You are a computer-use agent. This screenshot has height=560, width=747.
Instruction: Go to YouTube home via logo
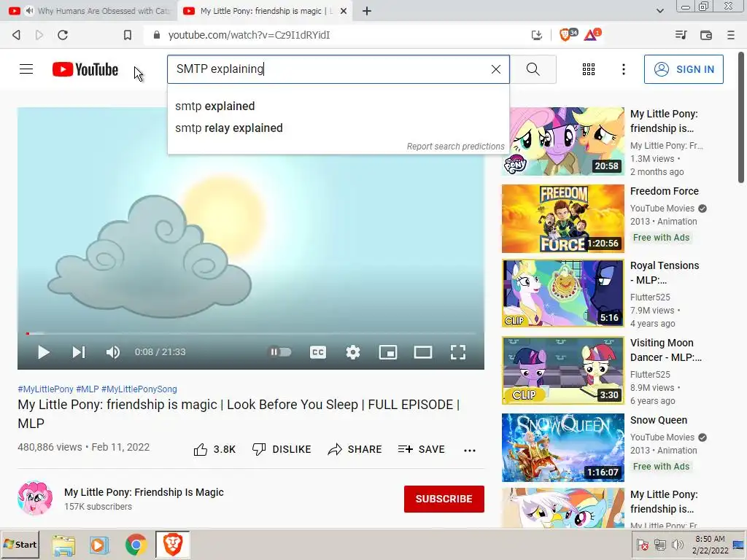click(85, 69)
